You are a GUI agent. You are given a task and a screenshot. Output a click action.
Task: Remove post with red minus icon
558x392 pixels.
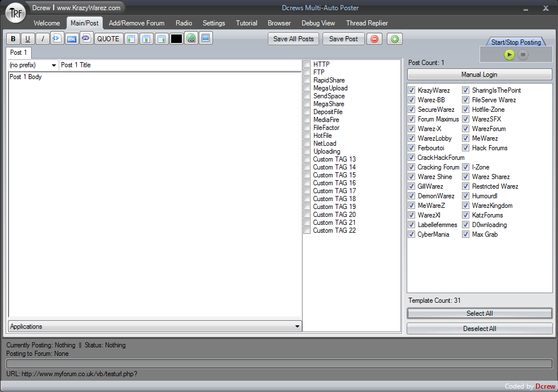pos(374,39)
